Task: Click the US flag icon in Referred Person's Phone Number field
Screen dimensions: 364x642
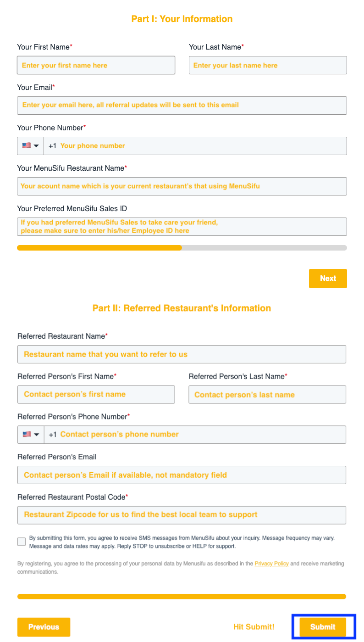Action: tap(26, 434)
